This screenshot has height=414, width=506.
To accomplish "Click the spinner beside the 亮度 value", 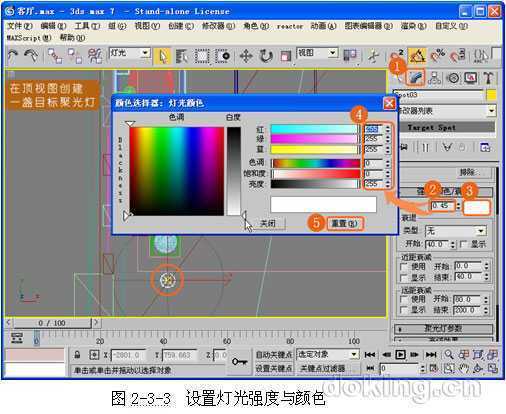I will click(x=387, y=184).
